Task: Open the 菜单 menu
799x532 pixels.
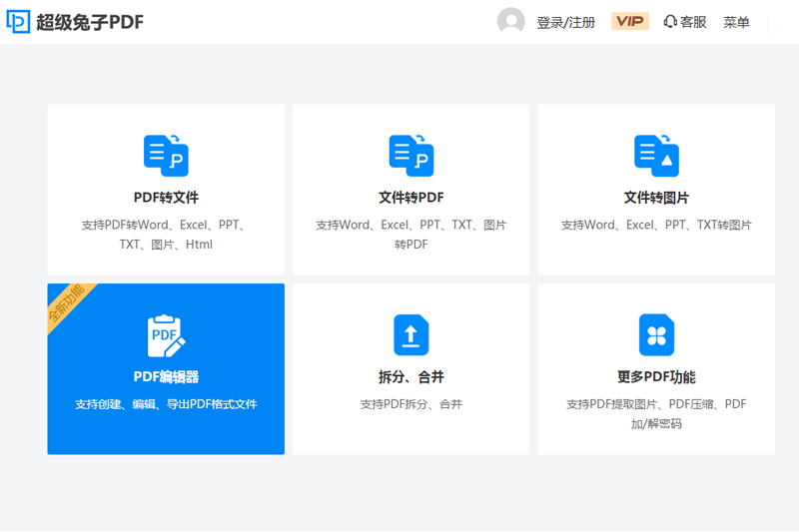Action: pos(736,22)
